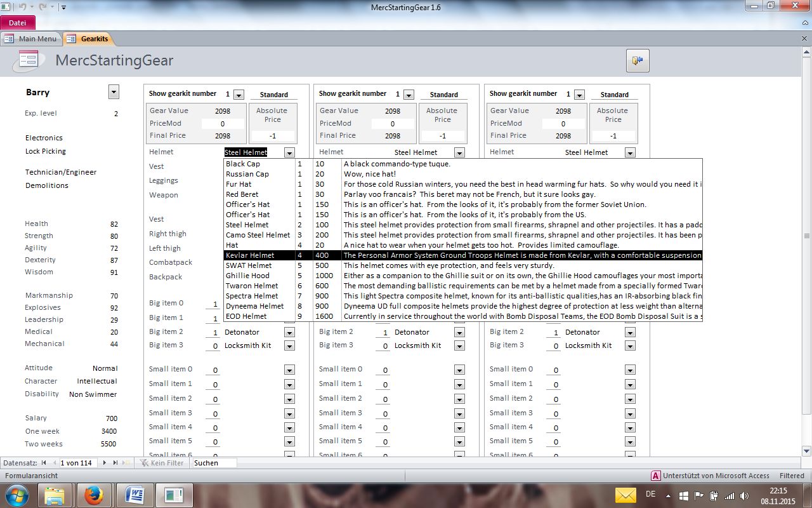This screenshot has height=508, width=812.
Task: Click the clock showing 22:15
Action: pyautogui.click(x=778, y=490)
